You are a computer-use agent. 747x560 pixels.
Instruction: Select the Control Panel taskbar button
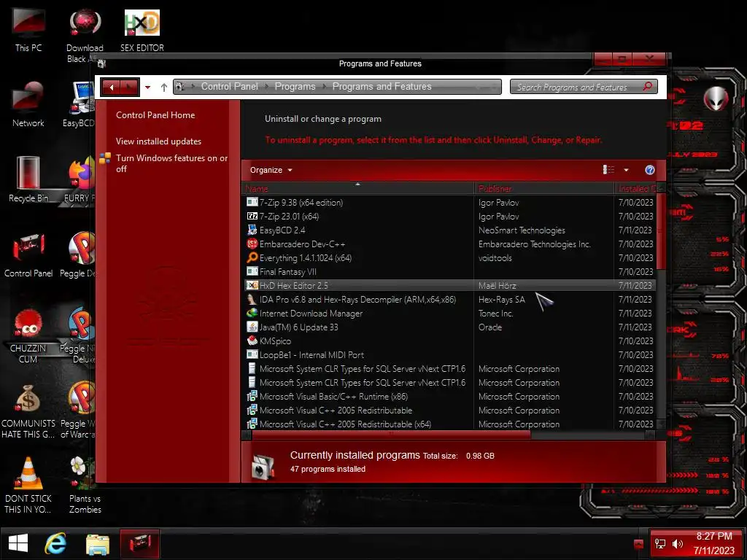coord(139,543)
